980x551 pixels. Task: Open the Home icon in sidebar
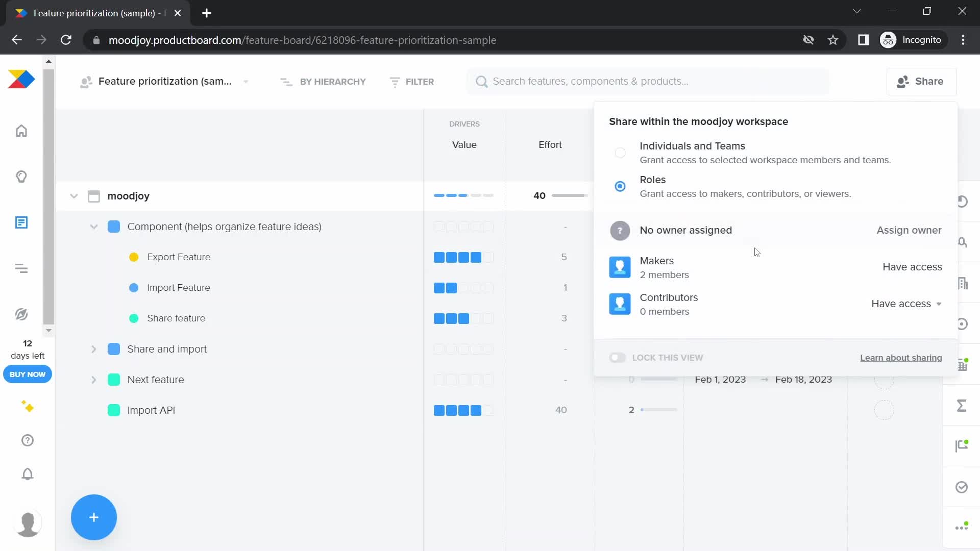(21, 131)
